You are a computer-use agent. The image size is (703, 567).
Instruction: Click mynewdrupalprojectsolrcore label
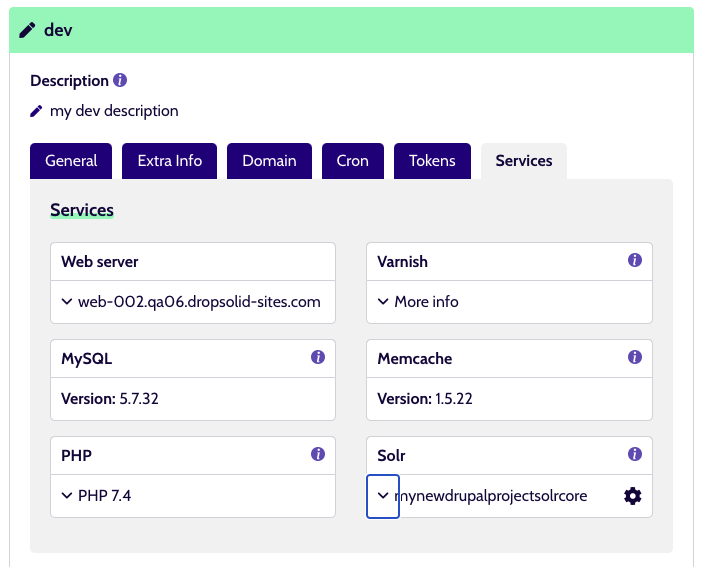[x=490, y=496]
